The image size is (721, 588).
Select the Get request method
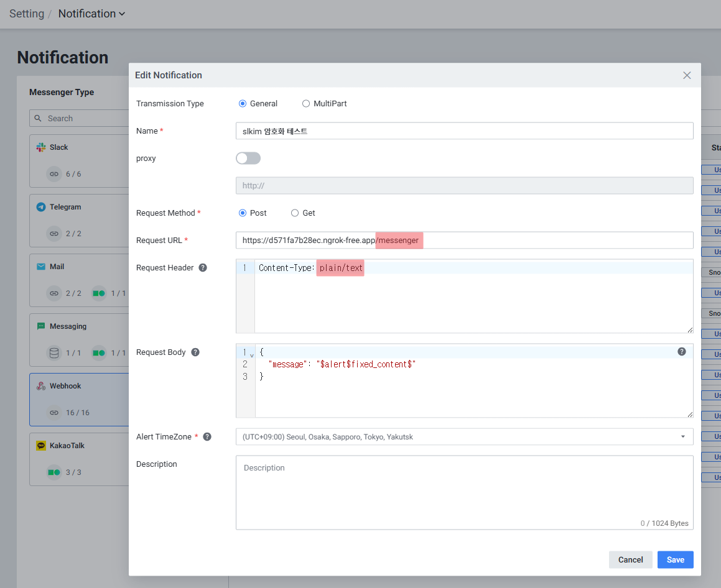[295, 213]
